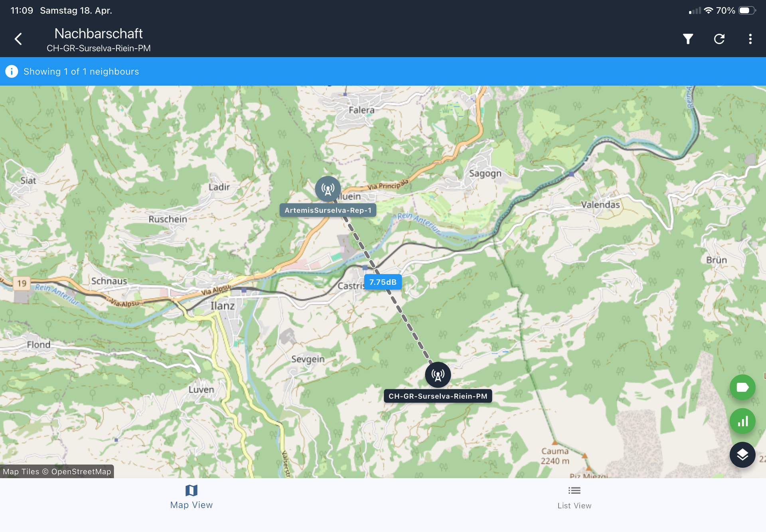Open the map layers selector

(742, 455)
